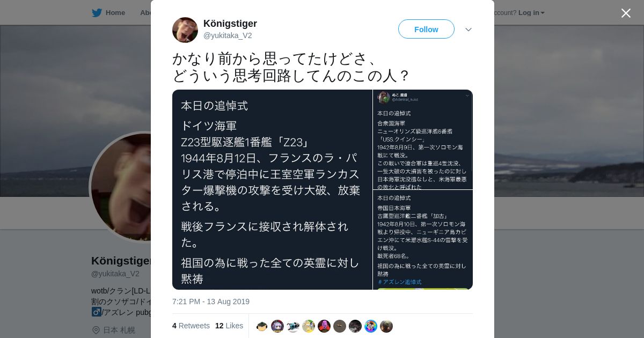Screen dimensions: 644x338
Task: Open the Log in dropdown
Action: coord(531,13)
